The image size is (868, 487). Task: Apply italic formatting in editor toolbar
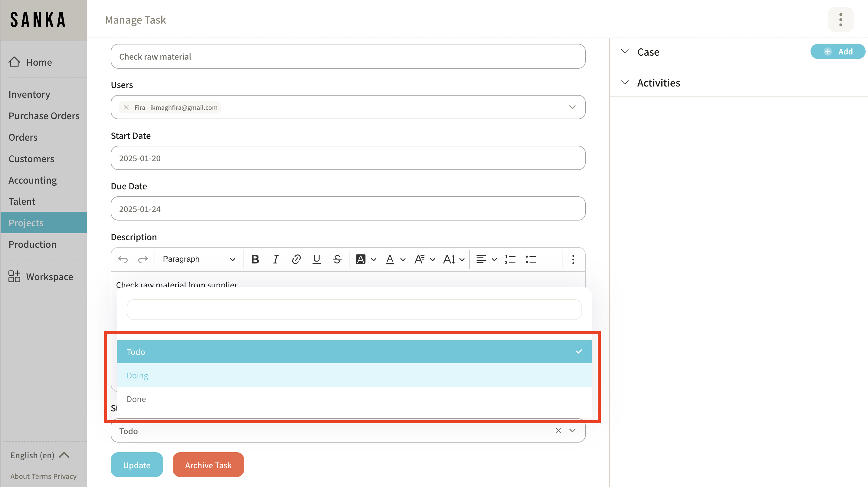point(276,259)
